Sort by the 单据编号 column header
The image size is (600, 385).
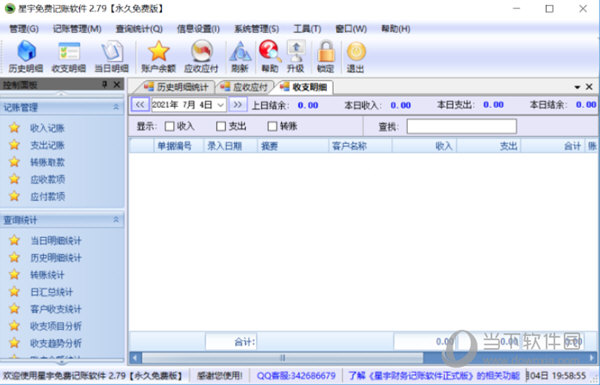tap(179, 146)
